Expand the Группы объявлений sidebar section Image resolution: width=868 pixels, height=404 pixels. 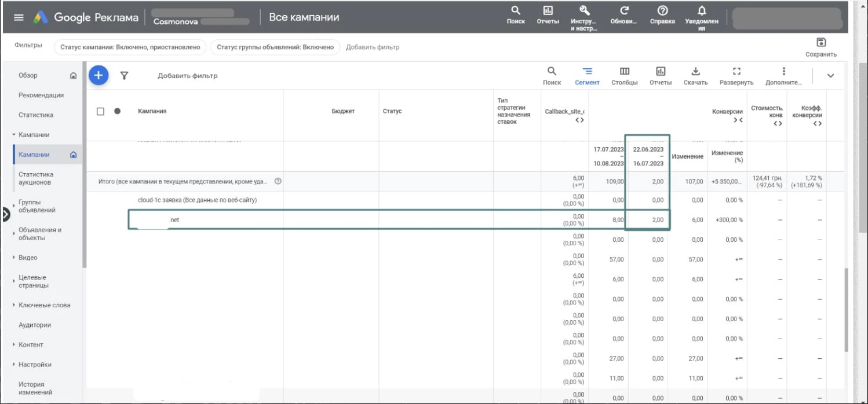point(14,207)
